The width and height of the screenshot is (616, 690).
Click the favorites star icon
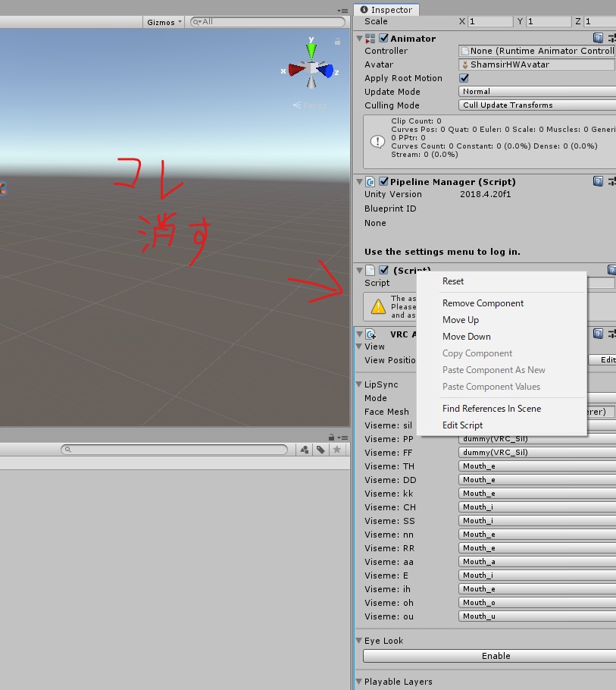pos(337,450)
